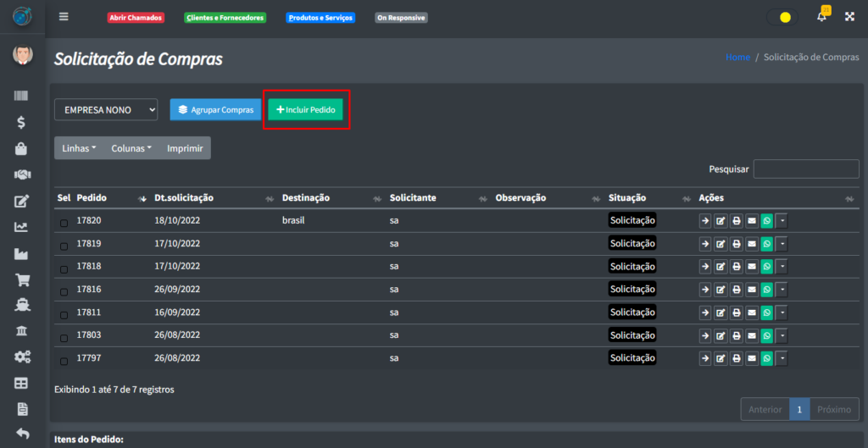
Task: Click the forward arrow icon for order 17811
Action: [x=705, y=312]
